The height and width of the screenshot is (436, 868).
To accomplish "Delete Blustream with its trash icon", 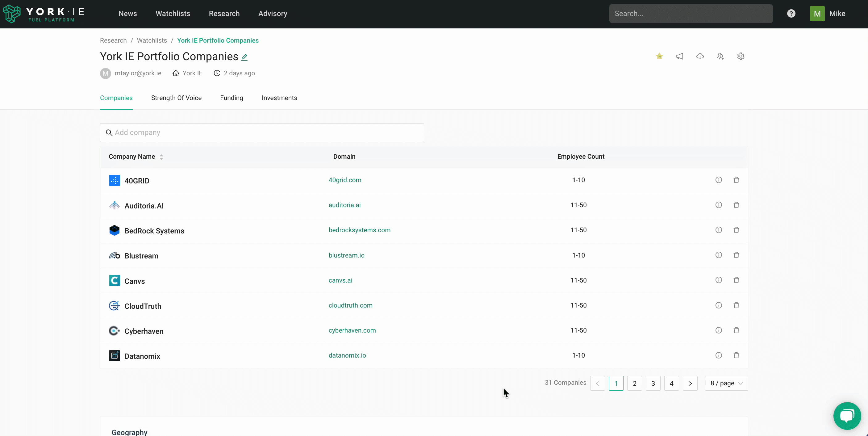I will pos(736,255).
